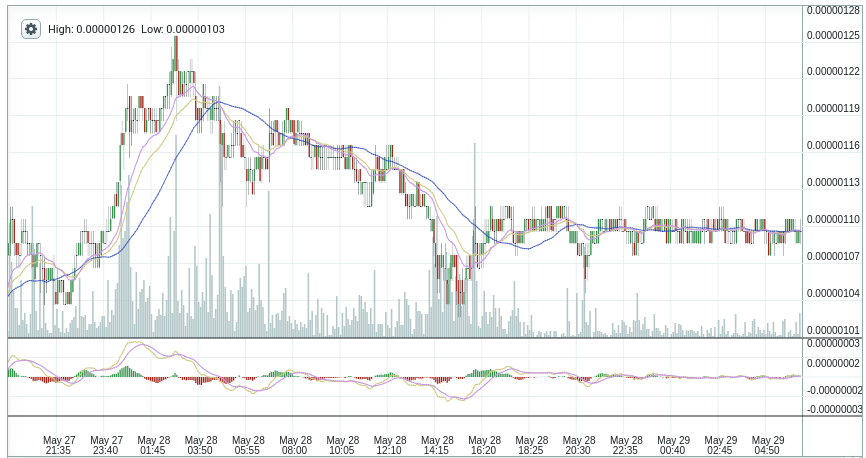This screenshot has height=458, width=866.
Task: Click MACD axis label 0.00000002
Action: coord(833,363)
